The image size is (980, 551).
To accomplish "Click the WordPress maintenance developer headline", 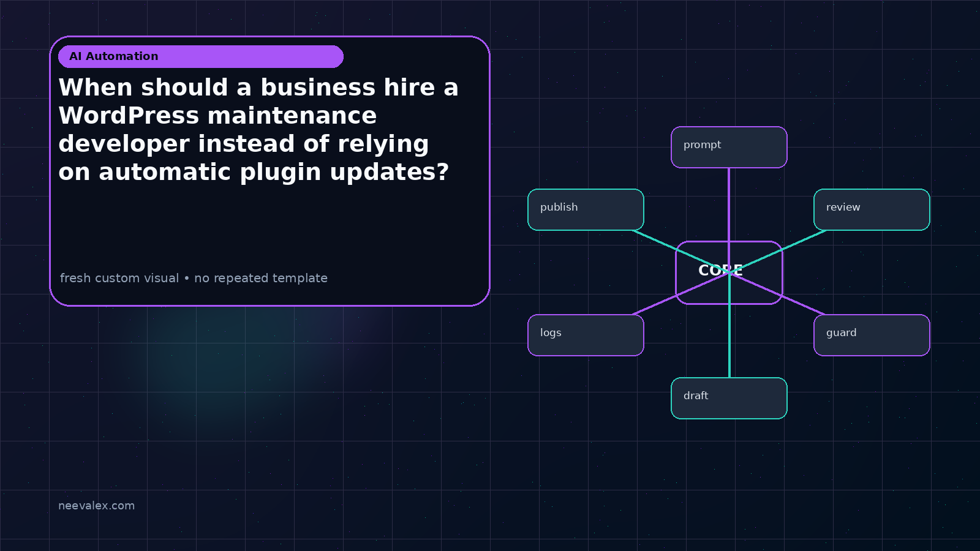I will tap(258, 130).
